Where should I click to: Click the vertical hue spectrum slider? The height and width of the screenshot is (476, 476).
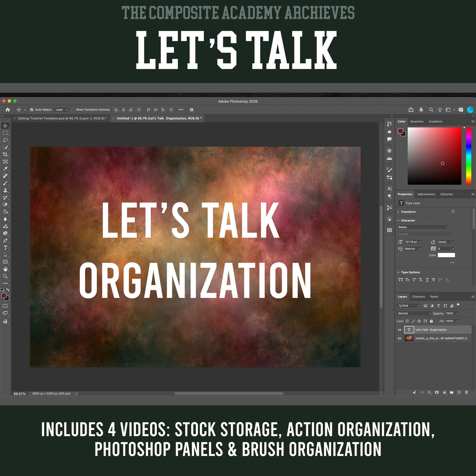[x=469, y=156]
